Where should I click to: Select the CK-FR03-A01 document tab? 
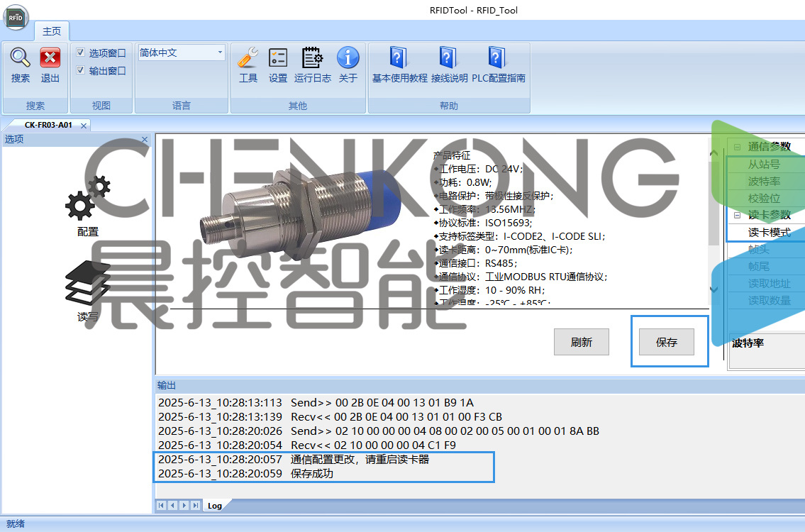(x=48, y=125)
